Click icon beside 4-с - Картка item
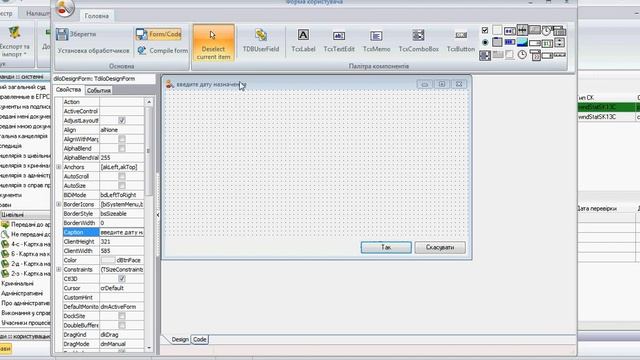Screen dimensions: 640x360 [5, 244]
